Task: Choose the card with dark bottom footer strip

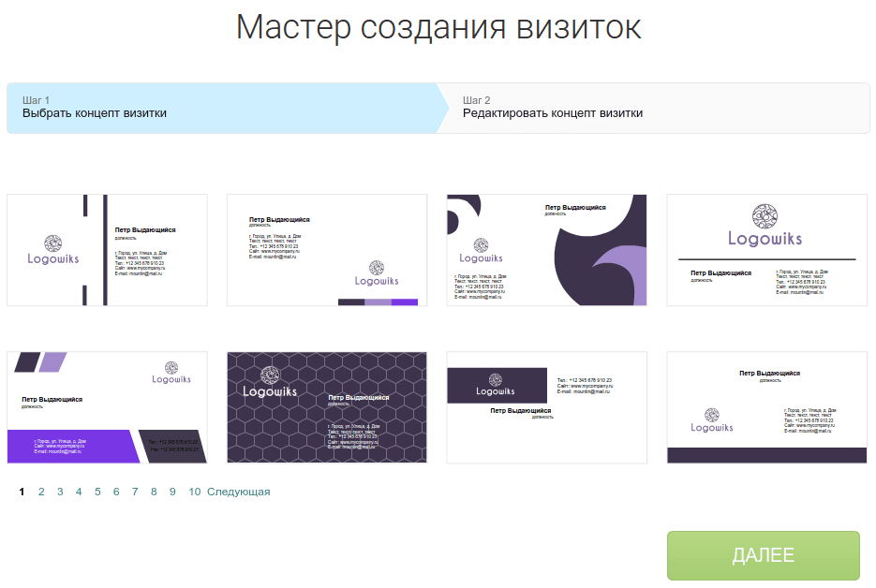Action: click(x=766, y=407)
